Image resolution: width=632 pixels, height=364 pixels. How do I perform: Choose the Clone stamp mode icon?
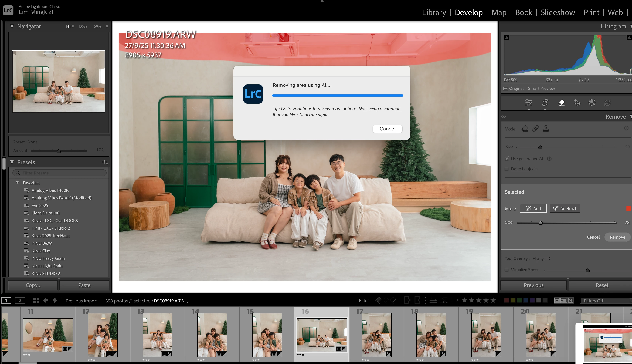click(x=546, y=129)
